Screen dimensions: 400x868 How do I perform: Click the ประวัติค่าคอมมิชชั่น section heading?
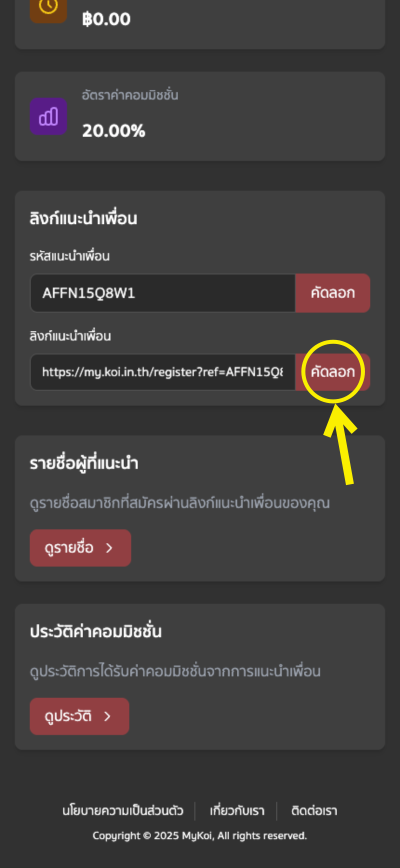click(95, 631)
